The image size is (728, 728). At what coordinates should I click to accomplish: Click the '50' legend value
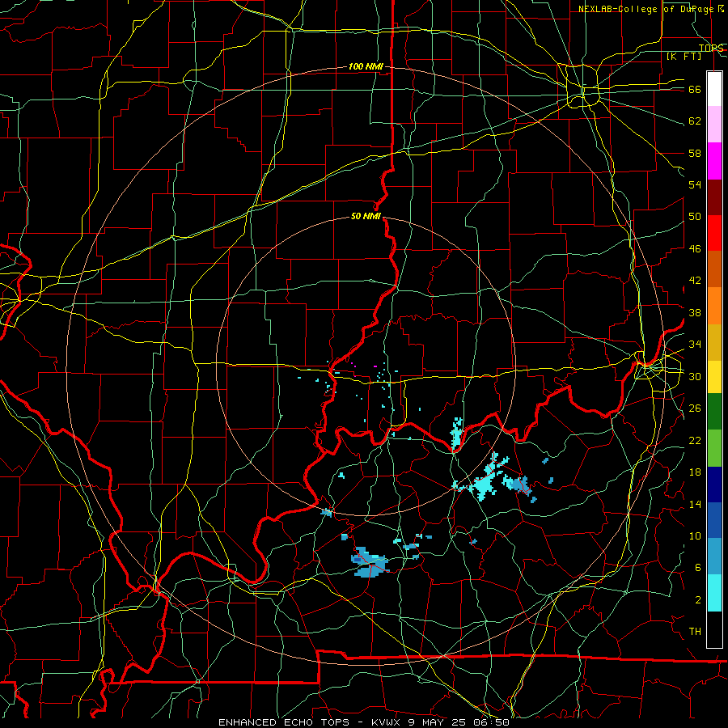tap(695, 217)
